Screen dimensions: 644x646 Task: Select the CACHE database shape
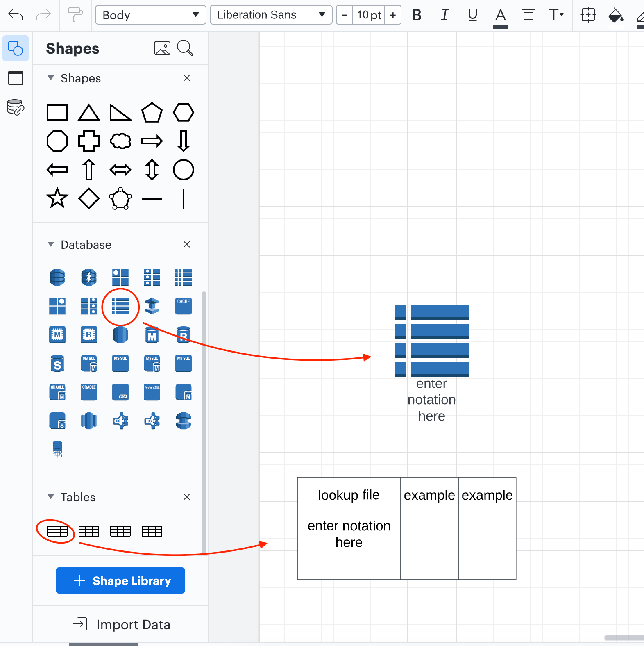coord(184,306)
